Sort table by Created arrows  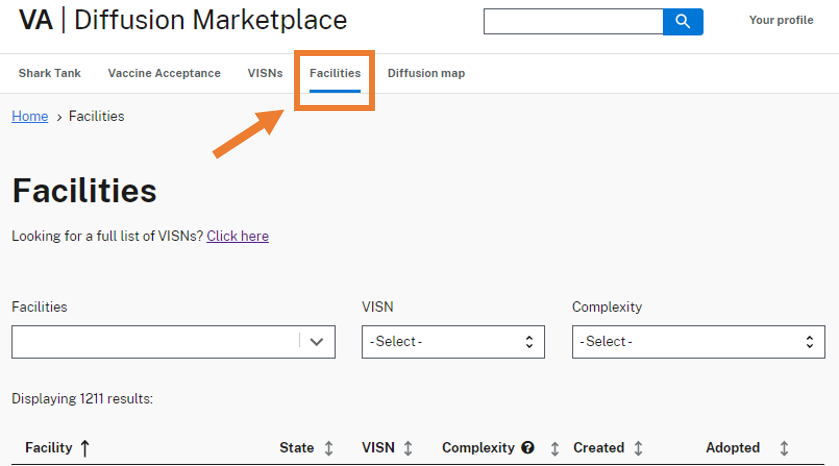tap(638, 448)
